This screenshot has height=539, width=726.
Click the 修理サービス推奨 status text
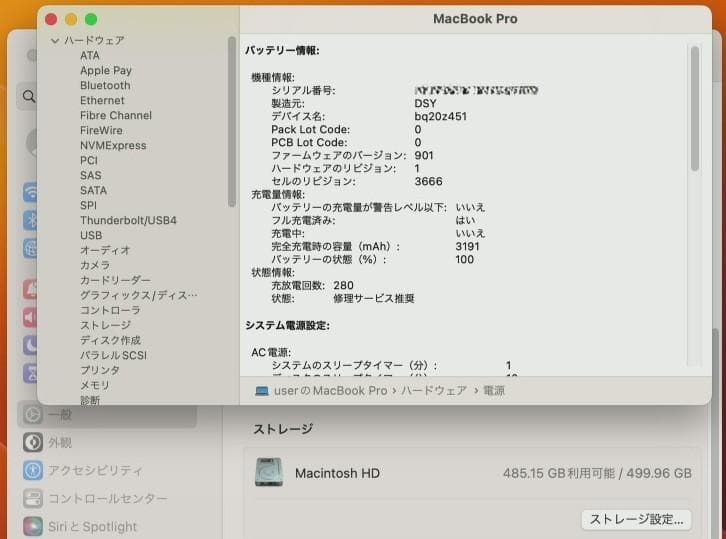[374, 299]
